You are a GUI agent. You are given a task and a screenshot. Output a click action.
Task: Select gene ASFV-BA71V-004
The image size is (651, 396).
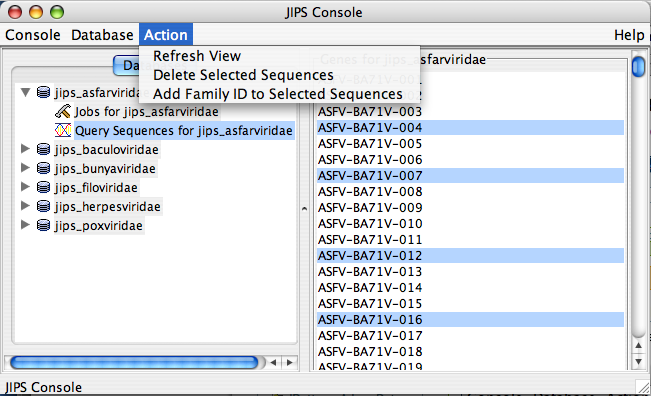470,127
